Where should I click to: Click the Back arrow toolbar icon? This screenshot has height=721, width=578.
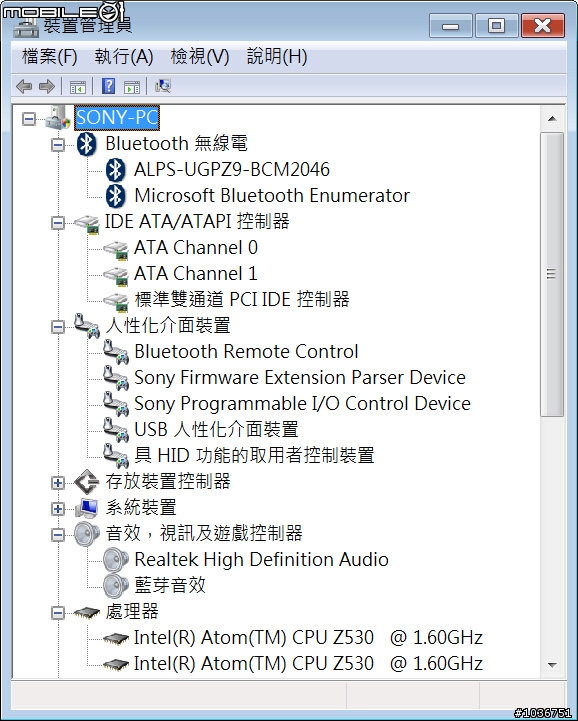(x=24, y=86)
